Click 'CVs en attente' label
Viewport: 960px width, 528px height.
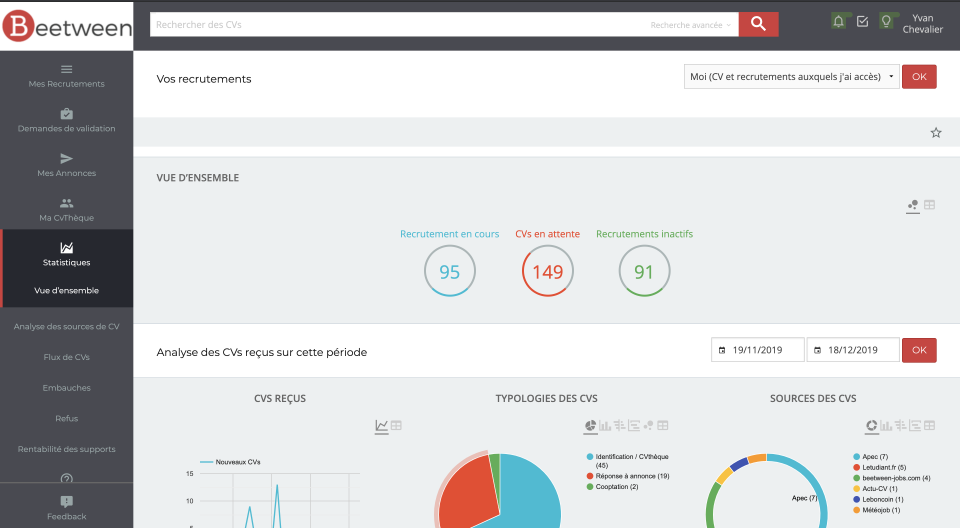click(547, 234)
